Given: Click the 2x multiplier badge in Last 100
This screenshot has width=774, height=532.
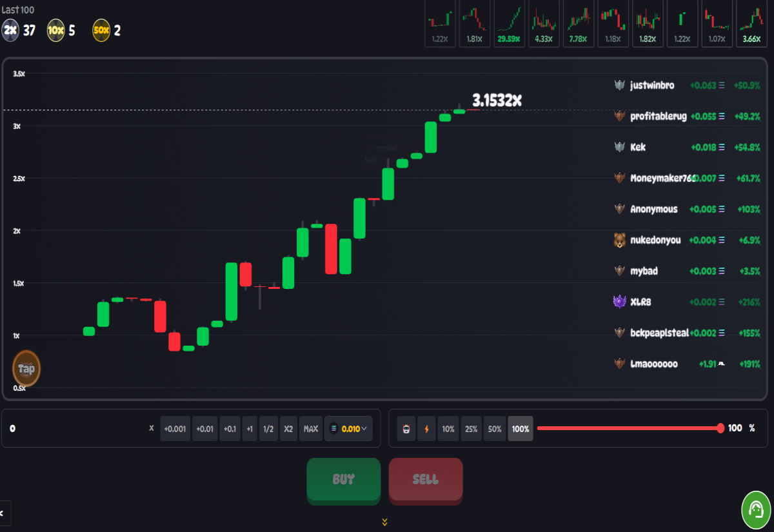Looking at the screenshot, I should (x=10, y=30).
